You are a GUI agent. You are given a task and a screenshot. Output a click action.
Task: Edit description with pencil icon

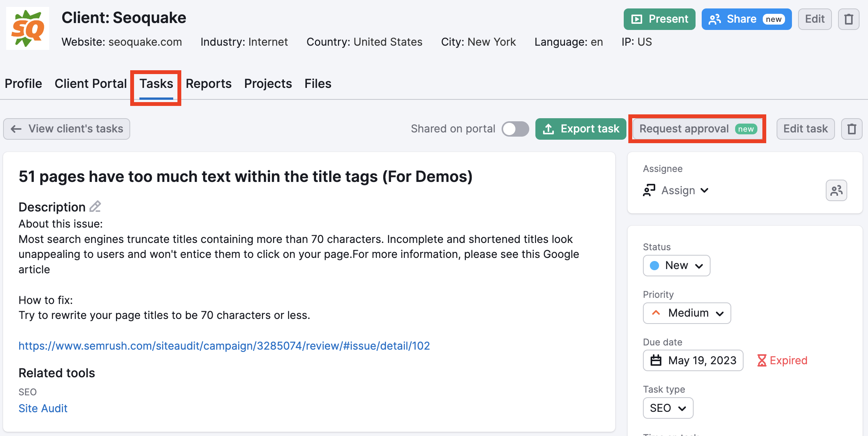[95, 206]
